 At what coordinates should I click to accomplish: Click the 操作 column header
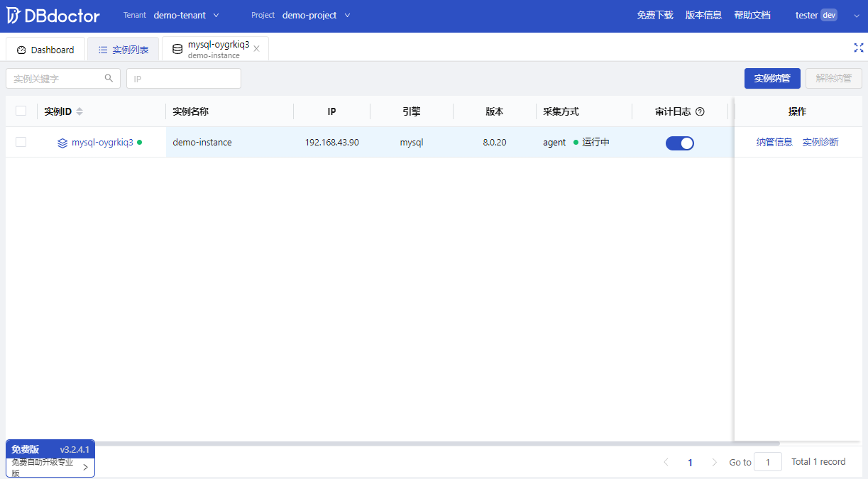(x=797, y=111)
